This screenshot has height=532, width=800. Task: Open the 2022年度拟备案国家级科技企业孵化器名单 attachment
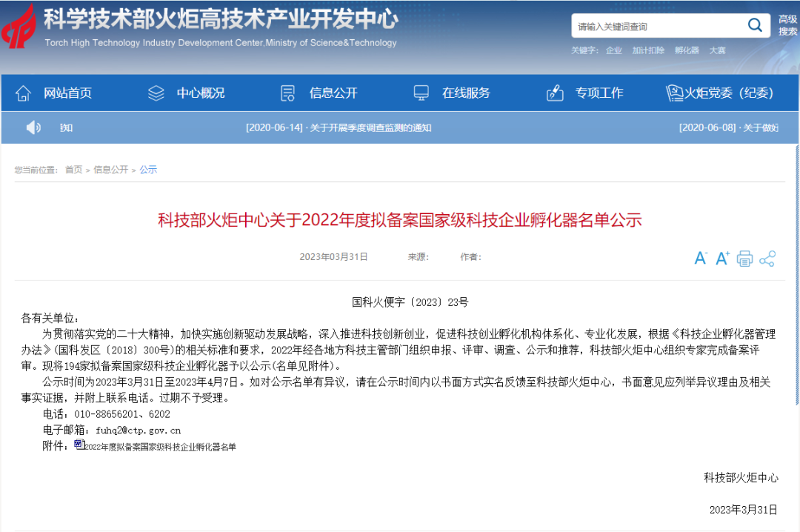click(x=161, y=447)
